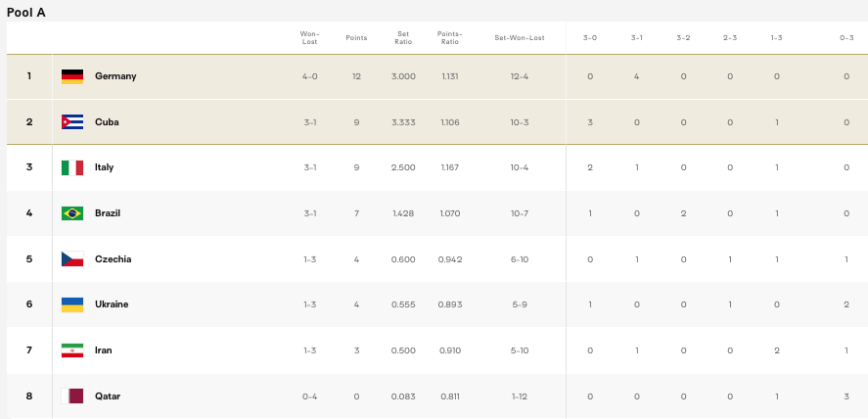Click the Won-Lost column header
The width and height of the screenshot is (868, 419).
(309, 38)
